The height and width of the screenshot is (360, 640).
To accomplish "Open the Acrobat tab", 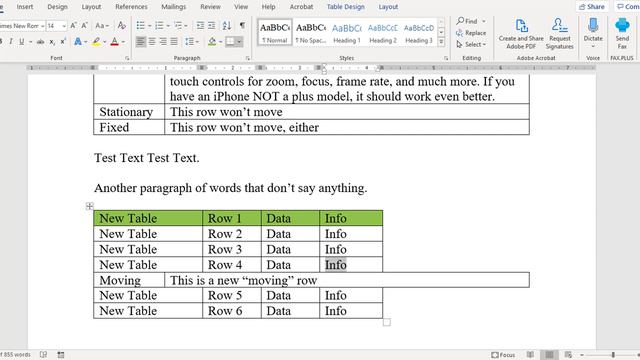I will click(301, 7).
